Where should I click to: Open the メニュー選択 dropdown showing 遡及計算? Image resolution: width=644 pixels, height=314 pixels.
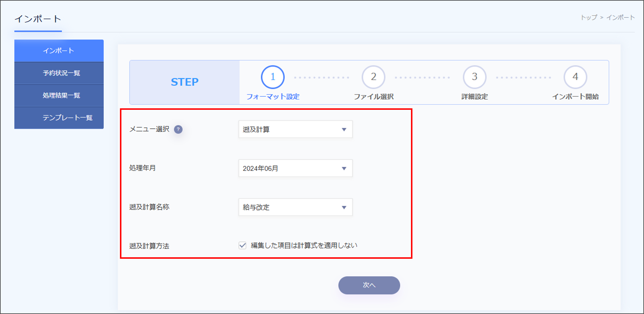pyautogui.click(x=295, y=129)
